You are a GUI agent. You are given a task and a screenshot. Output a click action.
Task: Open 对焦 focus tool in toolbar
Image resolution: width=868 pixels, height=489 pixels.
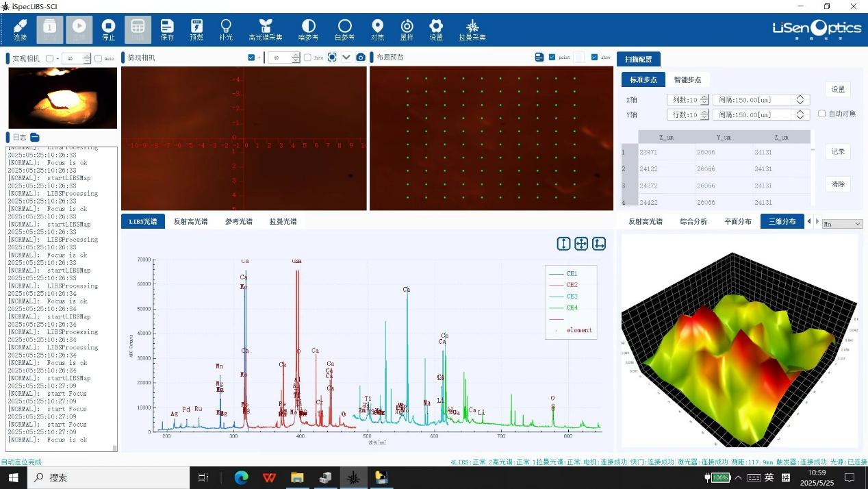(x=377, y=29)
